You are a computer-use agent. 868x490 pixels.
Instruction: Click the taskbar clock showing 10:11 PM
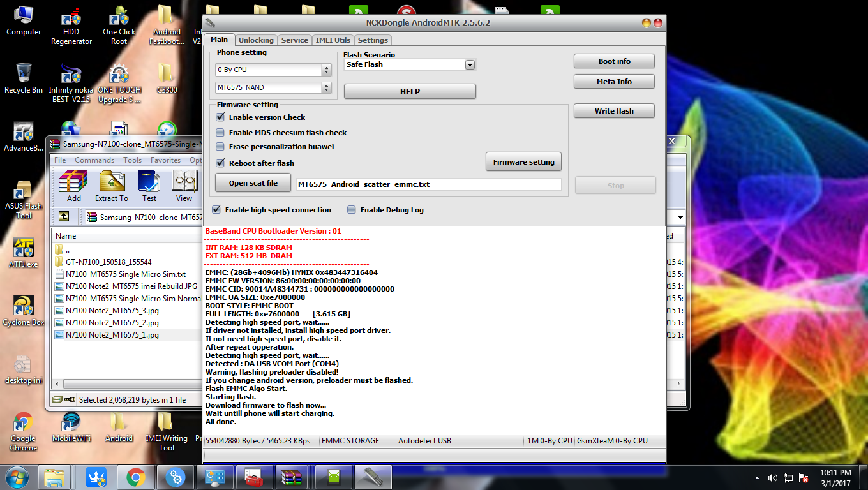835,477
